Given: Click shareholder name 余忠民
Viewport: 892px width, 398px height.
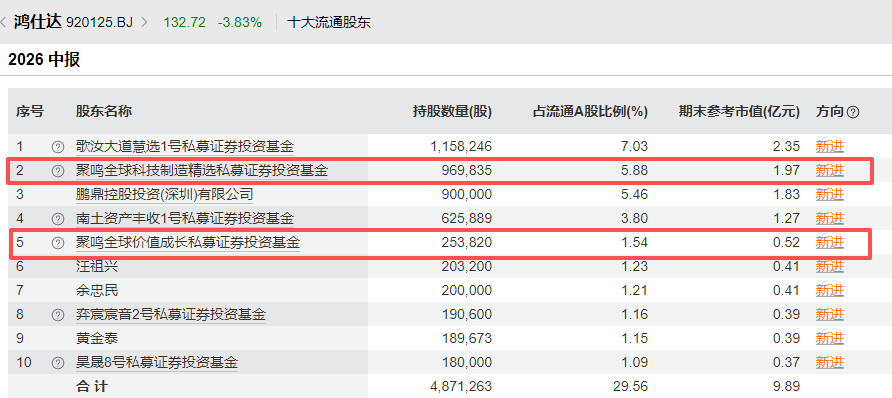Looking at the screenshot, I should tap(97, 291).
